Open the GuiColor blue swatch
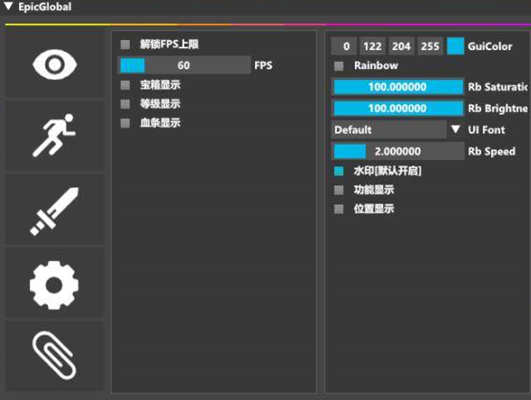531x400 pixels. [455, 46]
